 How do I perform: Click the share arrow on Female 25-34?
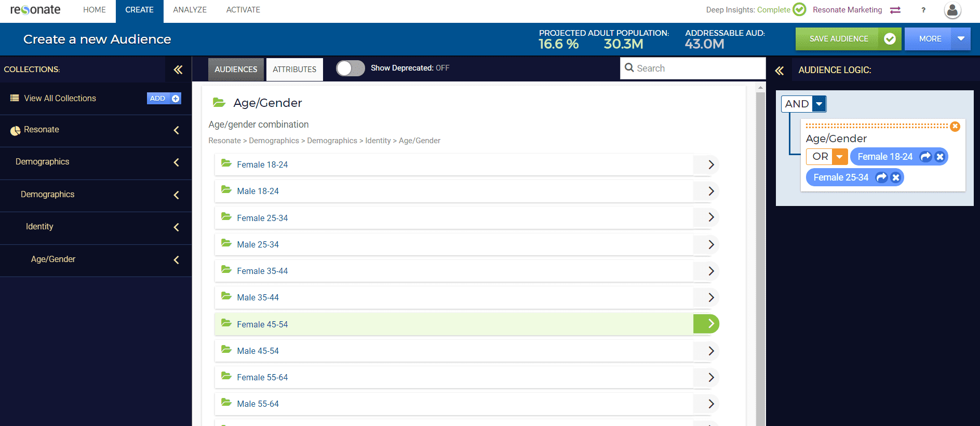point(881,177)
